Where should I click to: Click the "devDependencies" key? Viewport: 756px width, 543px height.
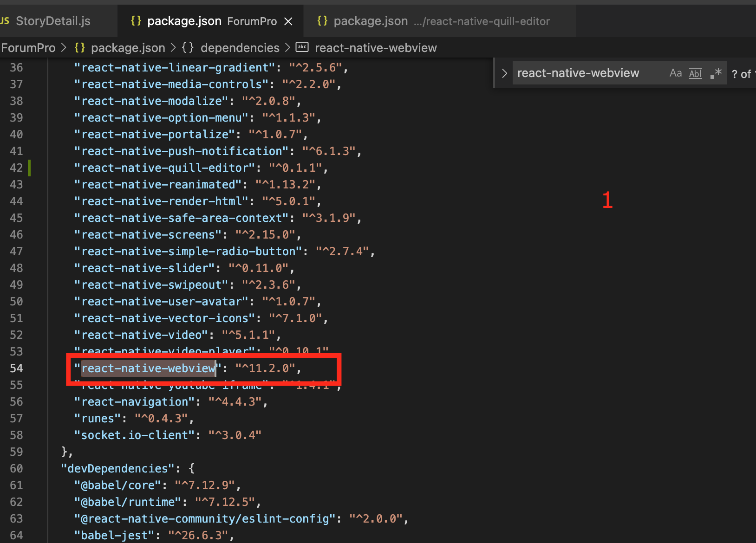[118, 468]
